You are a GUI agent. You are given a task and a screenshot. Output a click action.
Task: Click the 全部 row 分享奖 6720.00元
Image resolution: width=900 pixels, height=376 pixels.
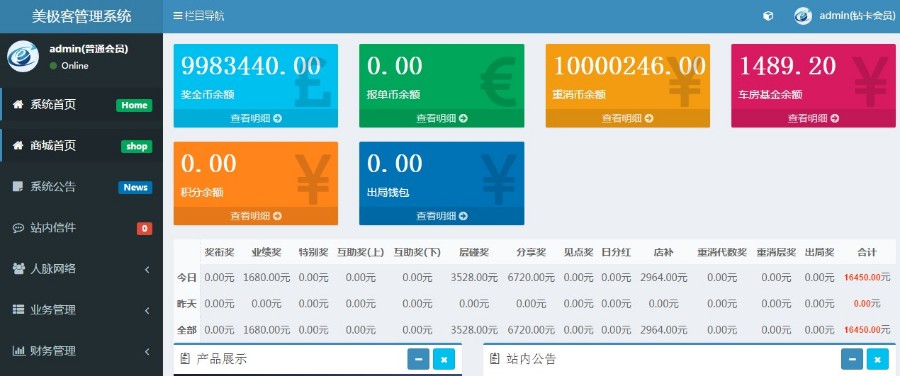pos(531,330)
